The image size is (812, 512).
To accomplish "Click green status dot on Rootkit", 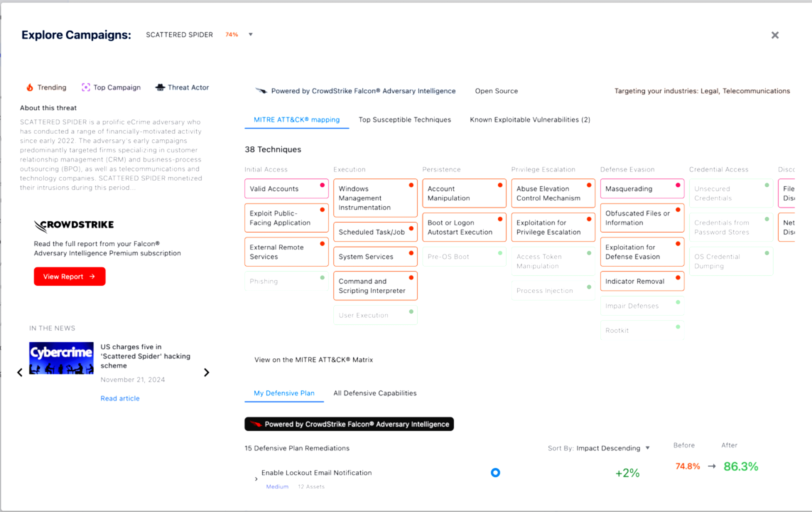I will [x=678, y=327].
